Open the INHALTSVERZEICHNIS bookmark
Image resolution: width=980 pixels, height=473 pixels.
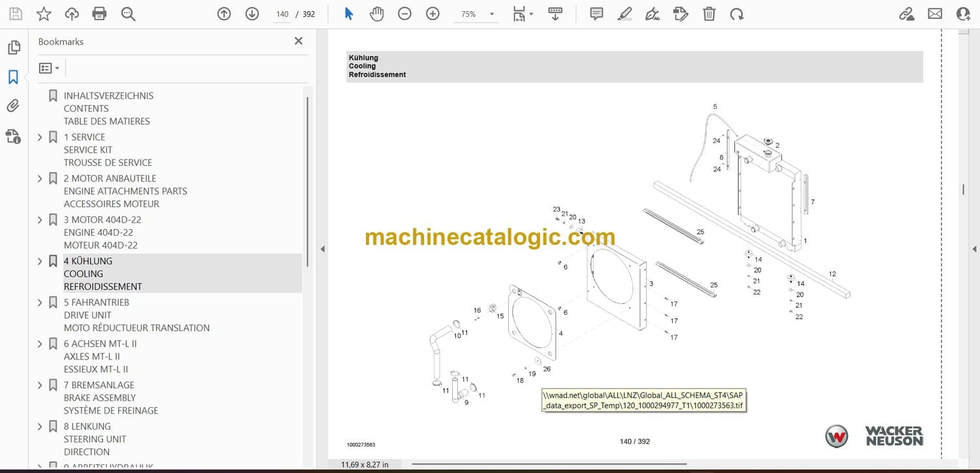pos(108,95)
